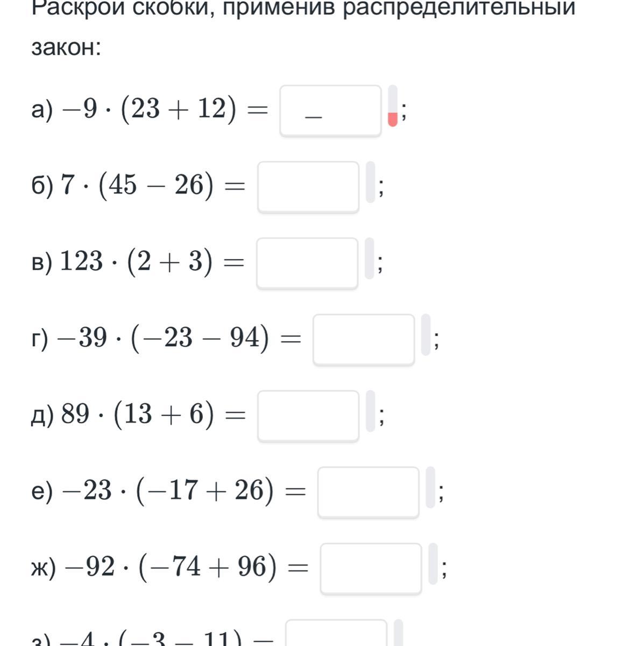
Task: Click the answer box for −39·(−23−94)
Action: click(x=364, y=340)
